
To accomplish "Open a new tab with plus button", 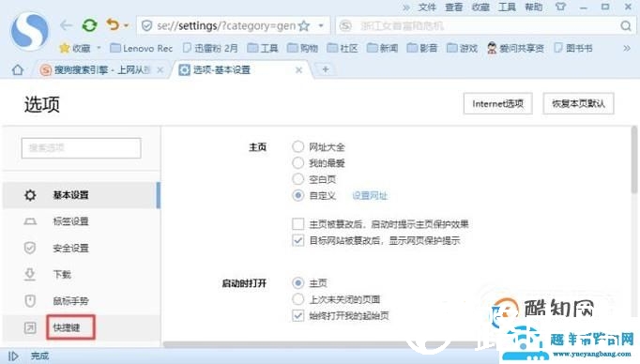I will [326, 69].
